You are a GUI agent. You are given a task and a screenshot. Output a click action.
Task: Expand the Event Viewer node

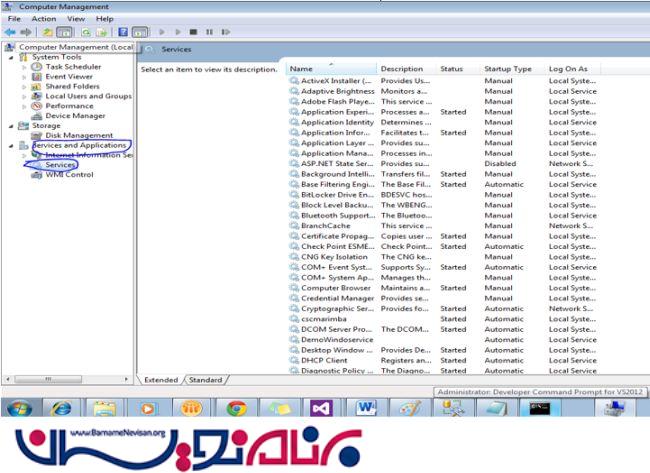(25, 76)
